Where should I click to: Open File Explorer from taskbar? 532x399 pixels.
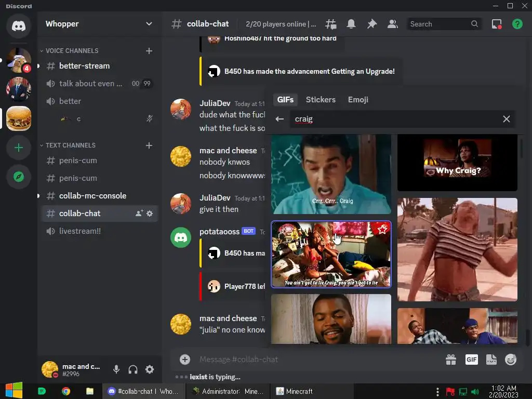tap(90, 391)
